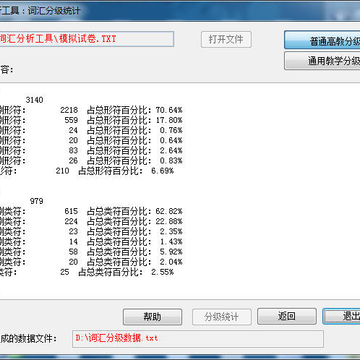This screenshot has height=360, width=360.
Task: Click the percentage 0.76%
Action: pos(171,130)
